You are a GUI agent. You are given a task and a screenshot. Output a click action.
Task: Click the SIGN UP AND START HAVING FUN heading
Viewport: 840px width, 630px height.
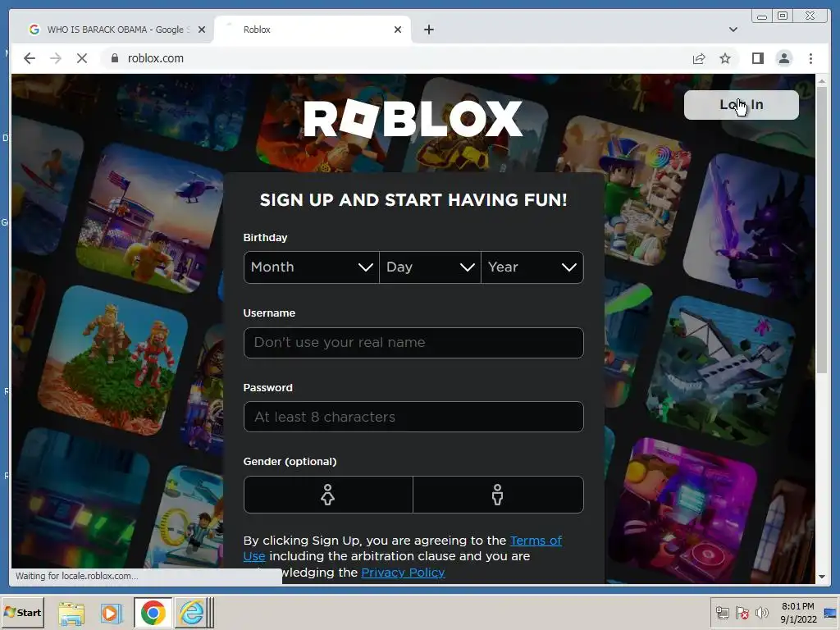point(413,200)
